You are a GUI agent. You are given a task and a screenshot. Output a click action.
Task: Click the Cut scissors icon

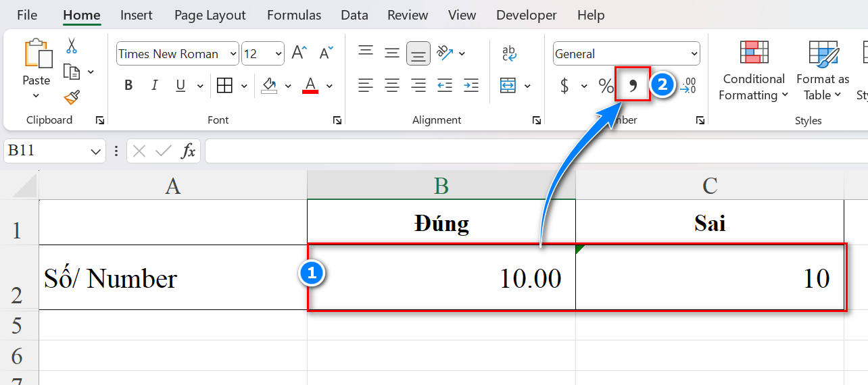point(72,46)
